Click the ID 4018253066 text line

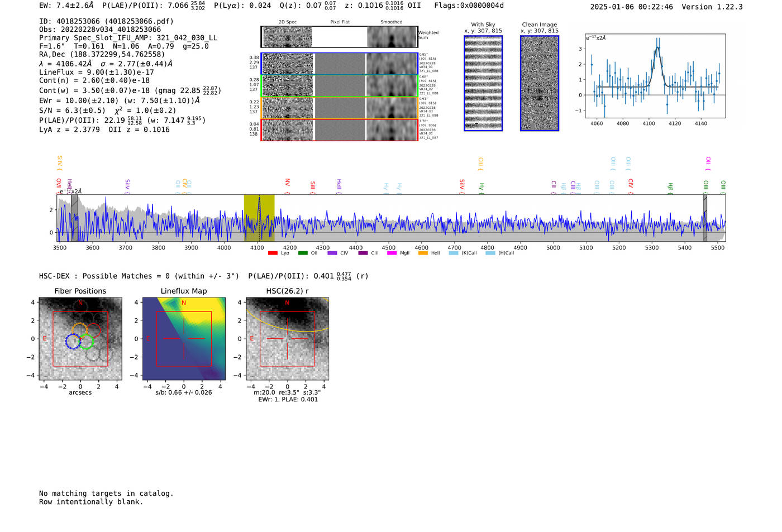[106, 21]
